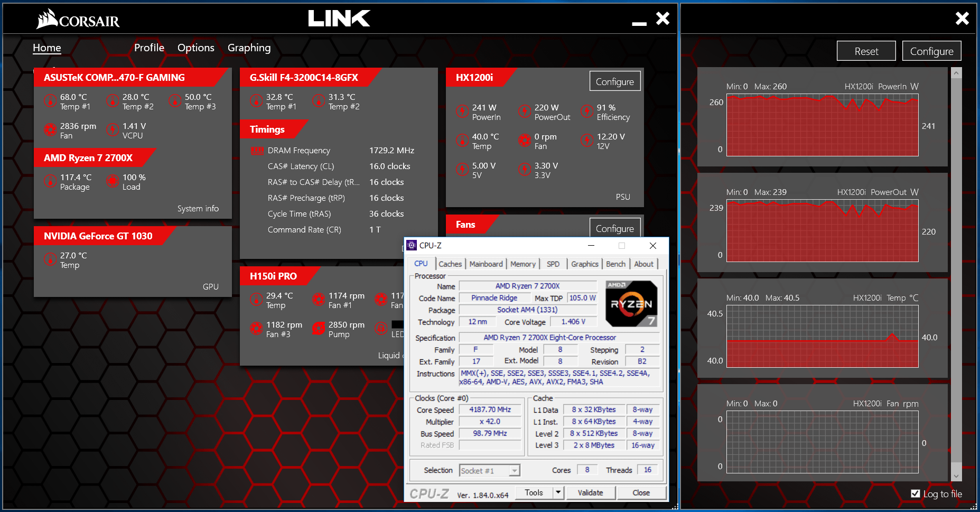Click the graph panel scrollbar up arrow
980x512 pixels.
coord(956,74)
